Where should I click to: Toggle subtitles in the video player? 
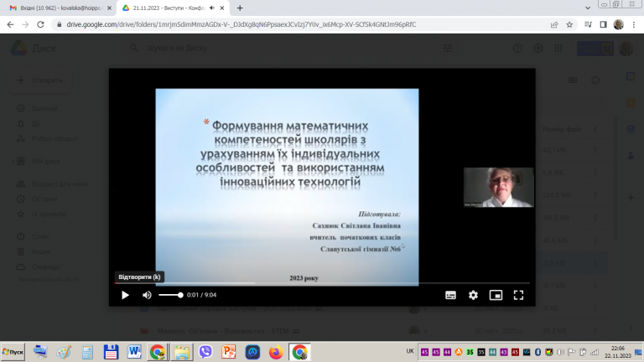[450, 295]
